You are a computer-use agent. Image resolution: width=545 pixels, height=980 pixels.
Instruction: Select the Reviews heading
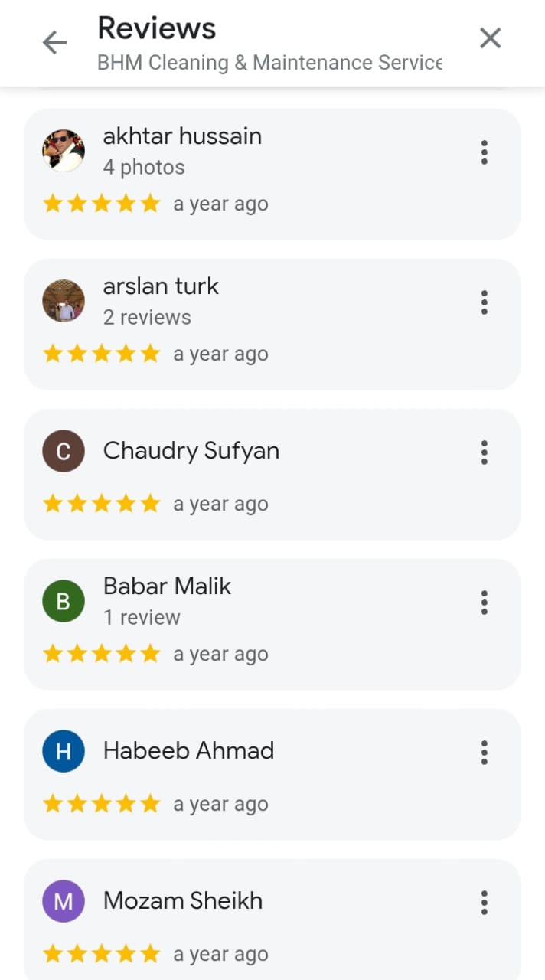click(156, 28)
